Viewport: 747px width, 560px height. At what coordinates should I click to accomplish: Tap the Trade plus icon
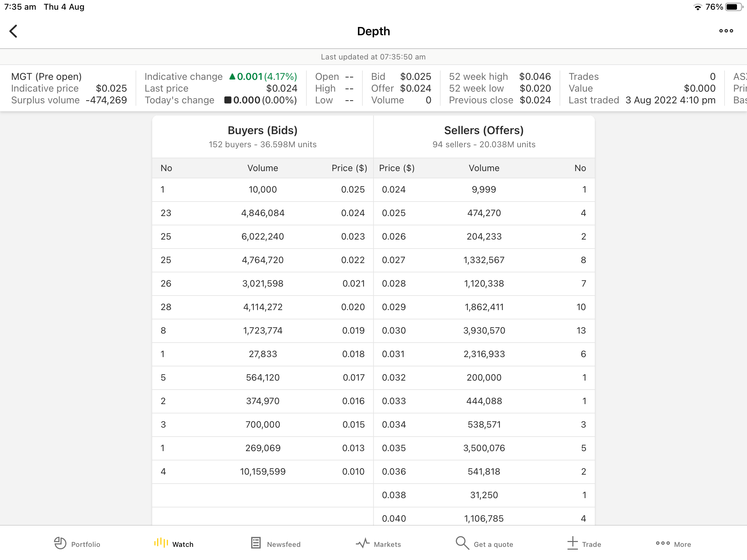click(x=572, y=543)
